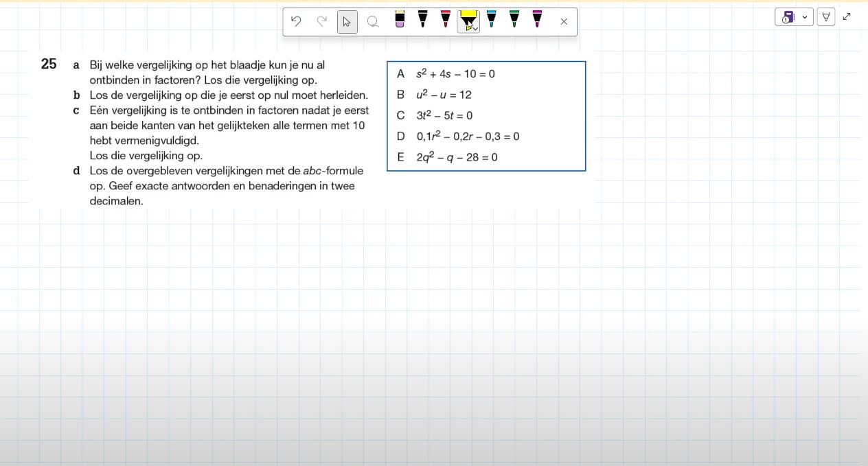The height and width of the screenshot is (466, 868).
Task: Select the lasso selection tool
Action: click(x=373, y=22)
